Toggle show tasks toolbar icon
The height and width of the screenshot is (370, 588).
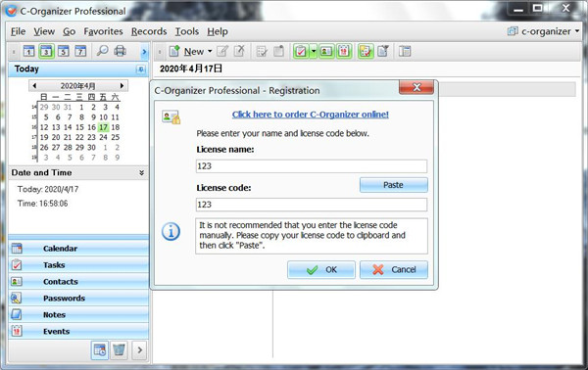click(301, 51)
